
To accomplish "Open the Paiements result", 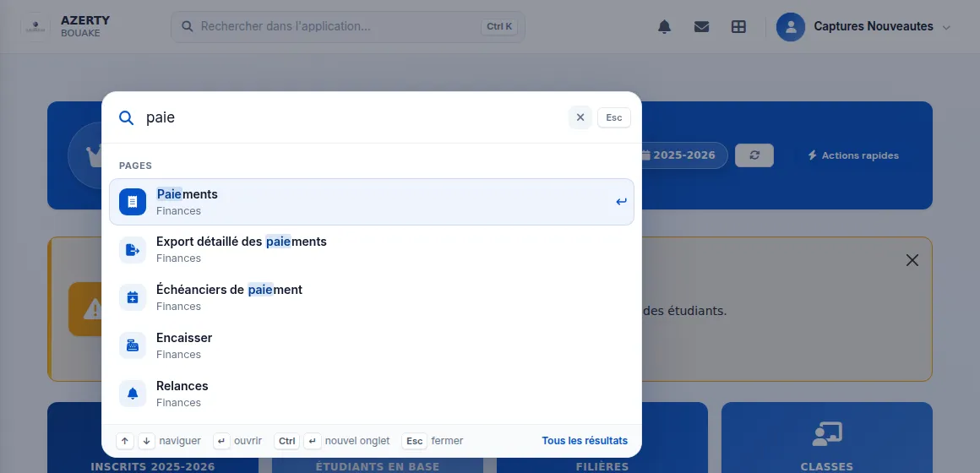I will (371, 202).
